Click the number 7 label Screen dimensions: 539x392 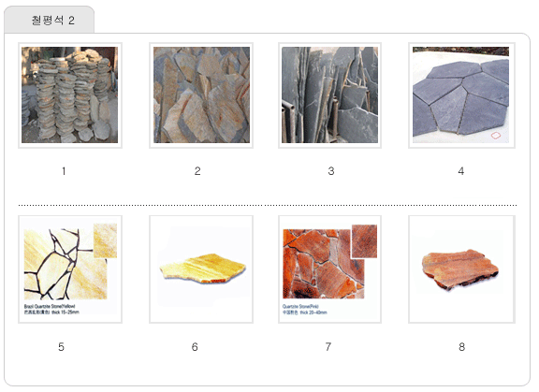[x=328, y=347]
